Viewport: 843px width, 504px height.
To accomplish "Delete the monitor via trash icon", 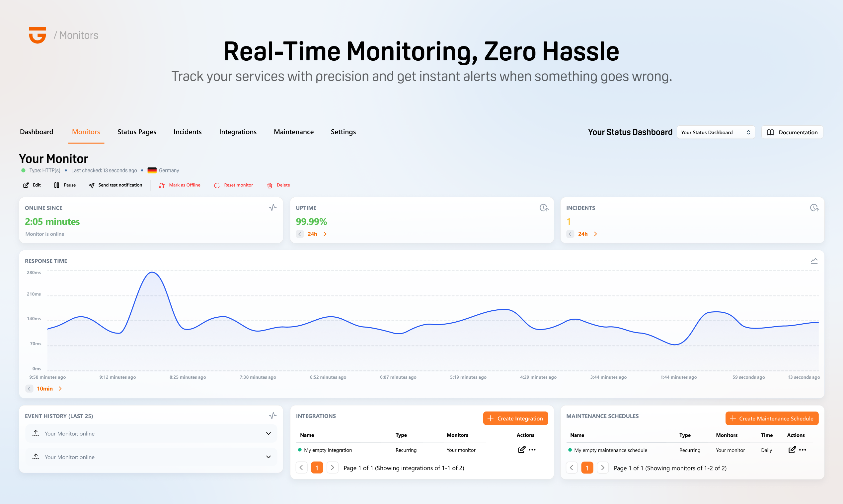I will 269,185.
